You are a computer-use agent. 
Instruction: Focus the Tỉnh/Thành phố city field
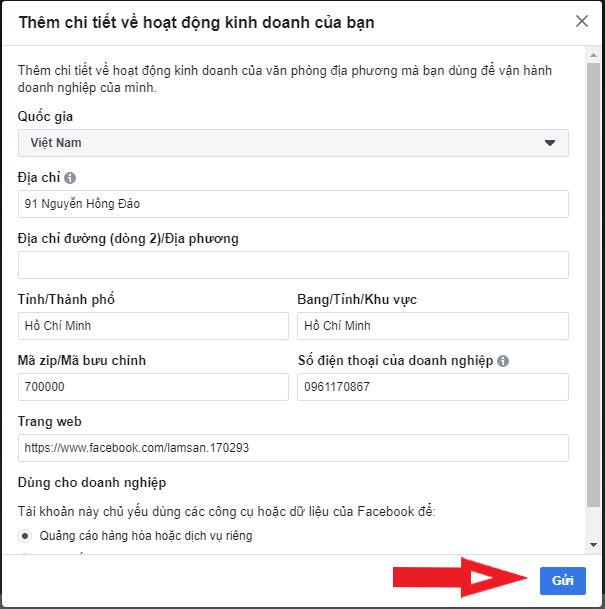click(x=153, y=326)
